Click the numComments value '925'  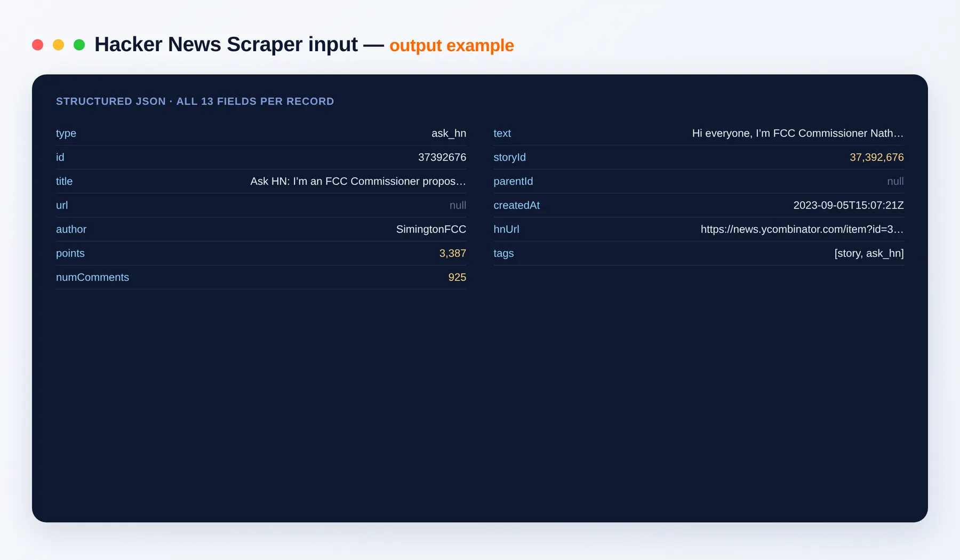(458, 277)
